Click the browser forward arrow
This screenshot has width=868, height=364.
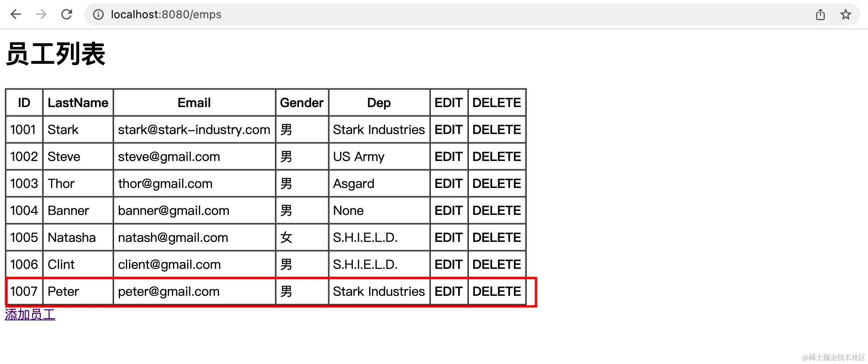(41, 15)
